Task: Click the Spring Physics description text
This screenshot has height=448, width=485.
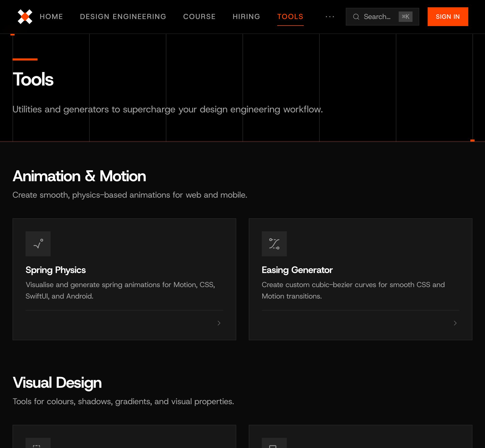Action: 120,290
